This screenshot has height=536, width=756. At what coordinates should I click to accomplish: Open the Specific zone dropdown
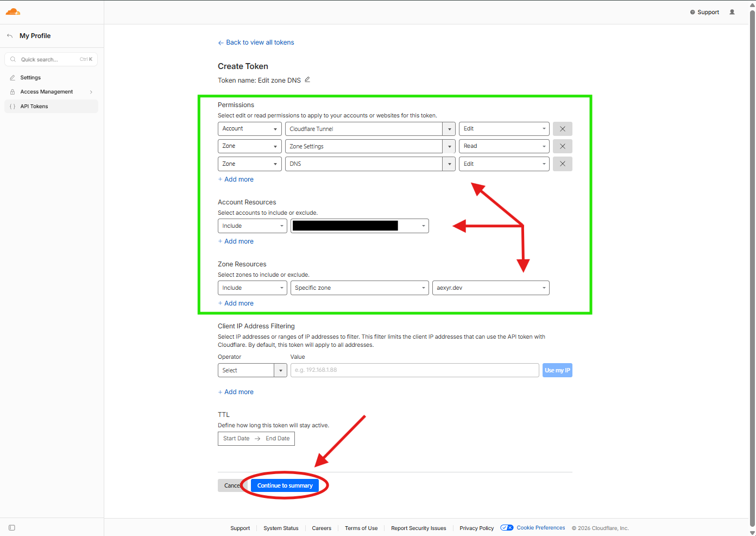click(360, 288)
